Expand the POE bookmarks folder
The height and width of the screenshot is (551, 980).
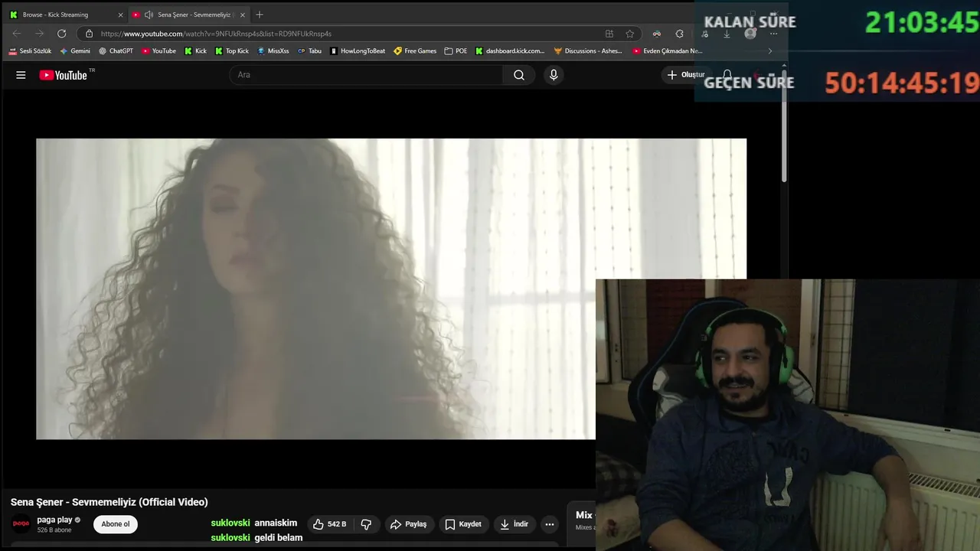click(456, 51)
